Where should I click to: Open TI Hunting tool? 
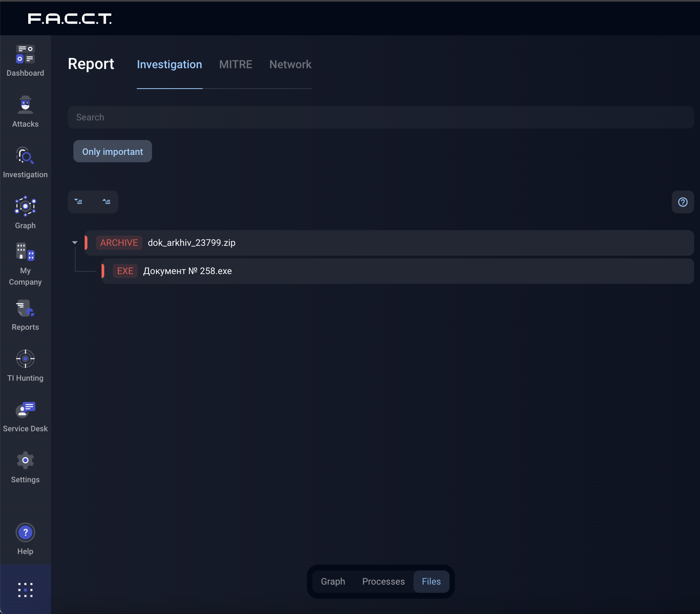25,365
